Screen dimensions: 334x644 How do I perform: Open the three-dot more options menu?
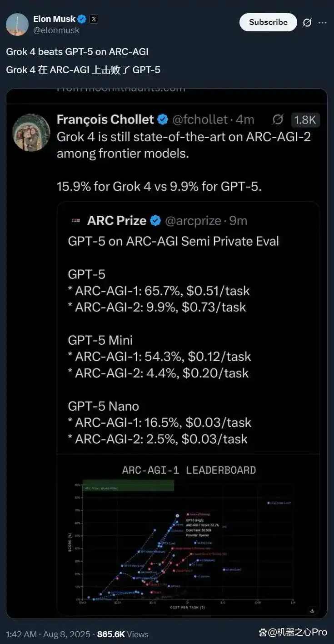tap(322, 22)
